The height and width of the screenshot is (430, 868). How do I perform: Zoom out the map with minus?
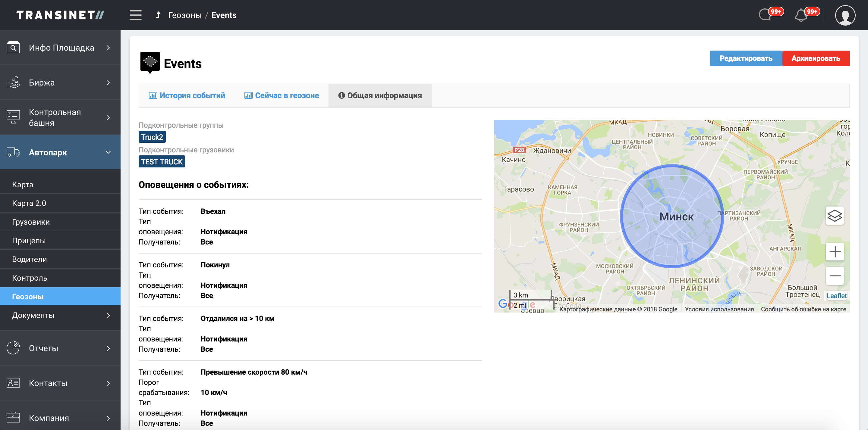coord(834,276)
